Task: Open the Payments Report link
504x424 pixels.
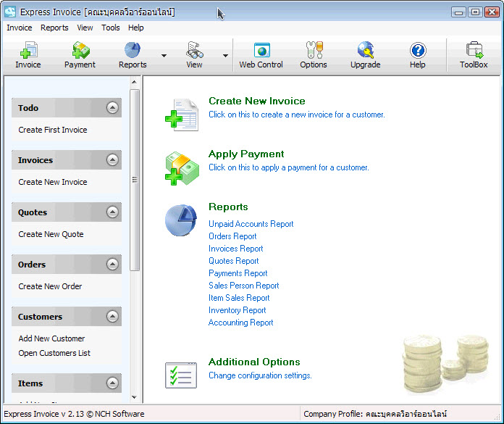Action: [x=238, y=273]
